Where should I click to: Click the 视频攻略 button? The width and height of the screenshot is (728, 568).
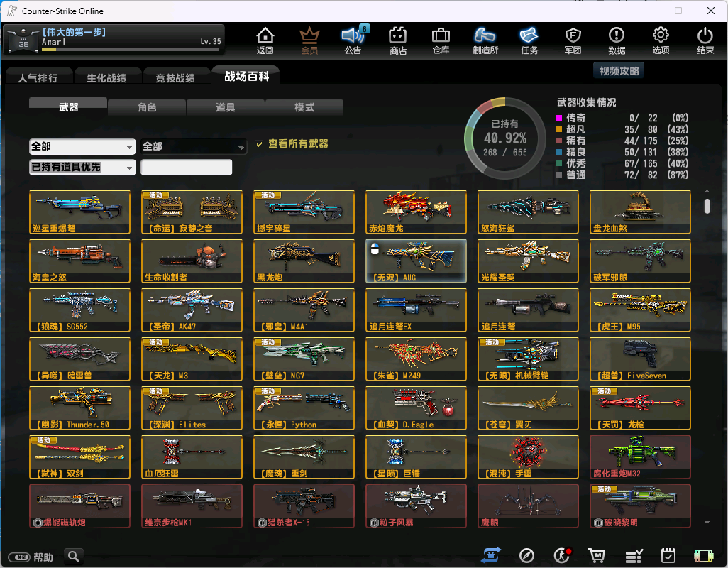(619, 70)
